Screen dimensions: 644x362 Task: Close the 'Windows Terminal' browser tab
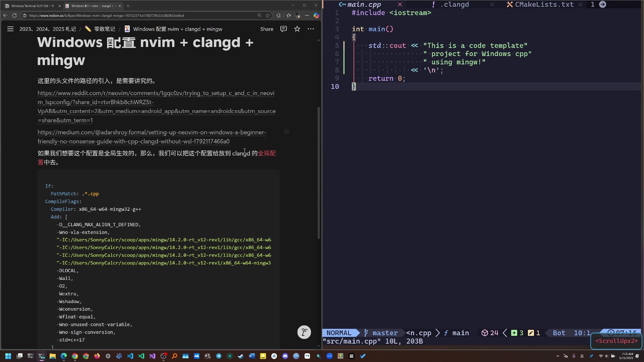pyautogui.click(x=59, y=6)
